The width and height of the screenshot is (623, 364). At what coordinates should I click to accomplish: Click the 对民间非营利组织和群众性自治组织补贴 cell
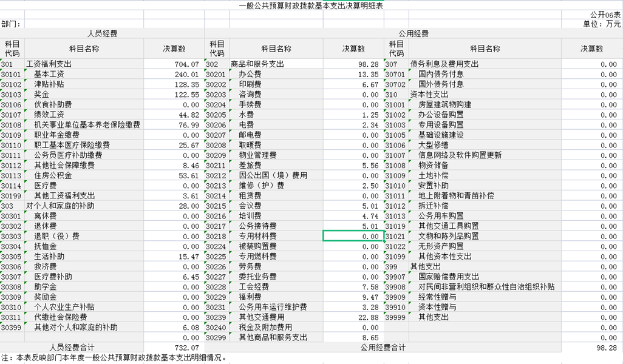coord(486,287)
